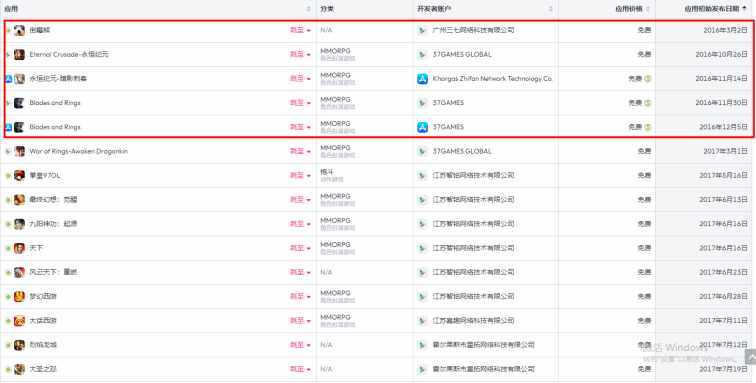The width and height of the screenshot is (756, 383).
Task: Open the 拳皇97OL app name link
Action: 45,176
